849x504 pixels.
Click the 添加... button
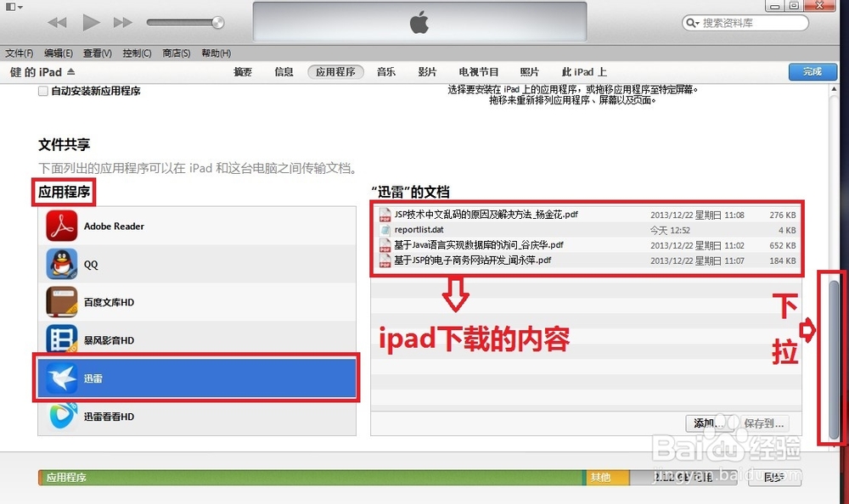(x=709, y=423)
